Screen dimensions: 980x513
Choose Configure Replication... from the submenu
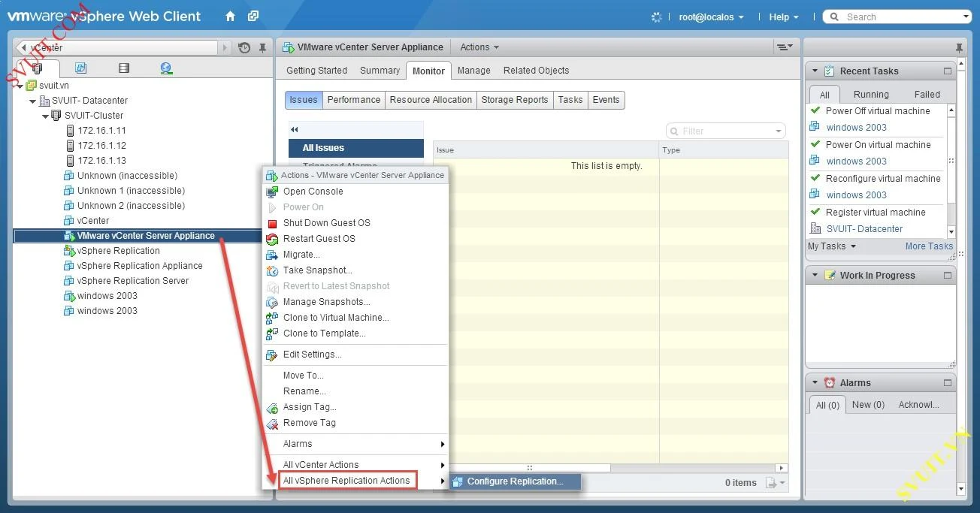515,481
